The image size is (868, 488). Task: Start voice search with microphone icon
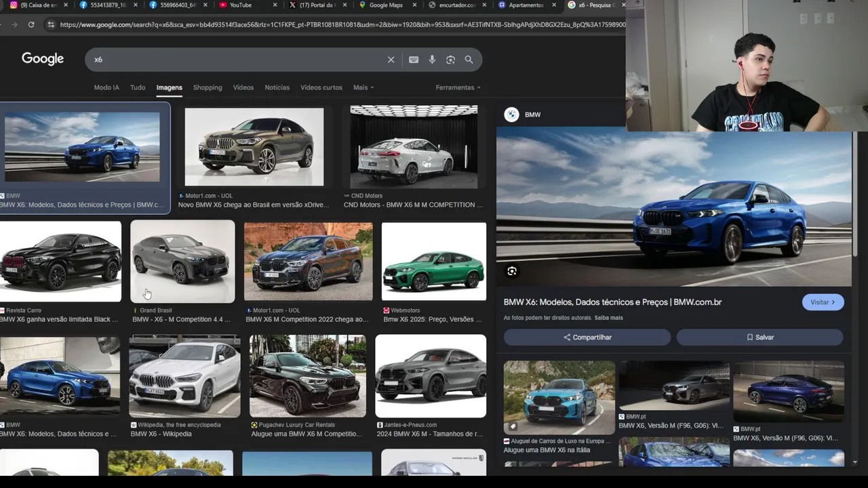click(x=432, y=60)
